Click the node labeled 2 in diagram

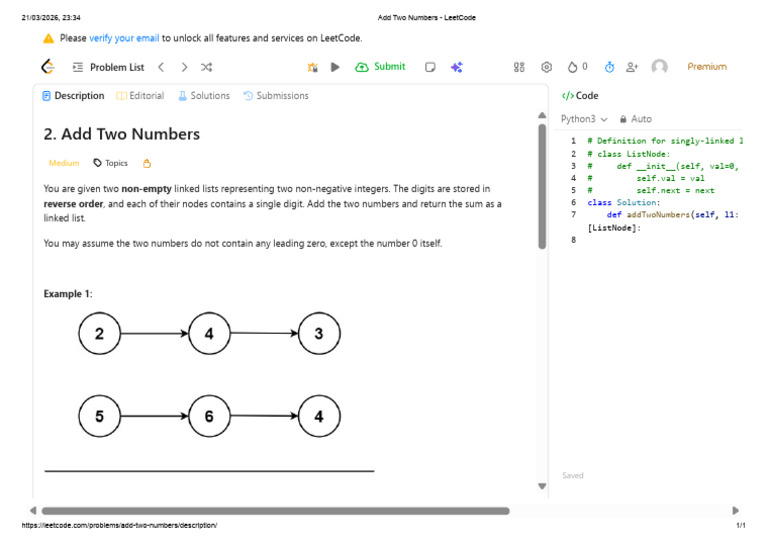click(x=99, y=333)
